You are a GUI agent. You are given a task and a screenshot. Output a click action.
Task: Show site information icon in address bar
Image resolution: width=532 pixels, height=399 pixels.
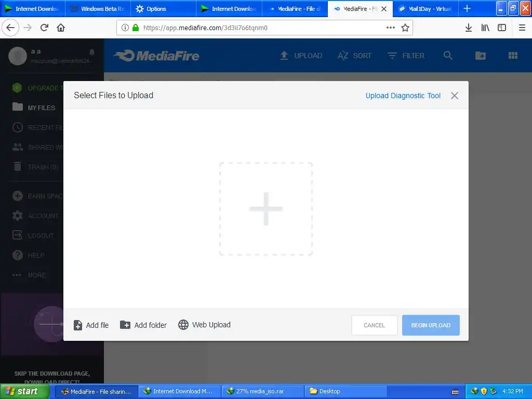point(125,28)
